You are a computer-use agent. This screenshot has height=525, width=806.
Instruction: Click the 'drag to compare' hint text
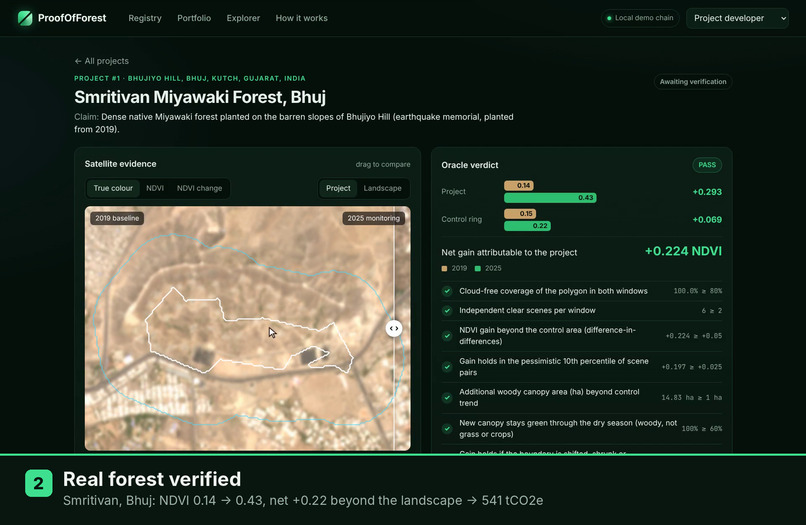[383, 165]
